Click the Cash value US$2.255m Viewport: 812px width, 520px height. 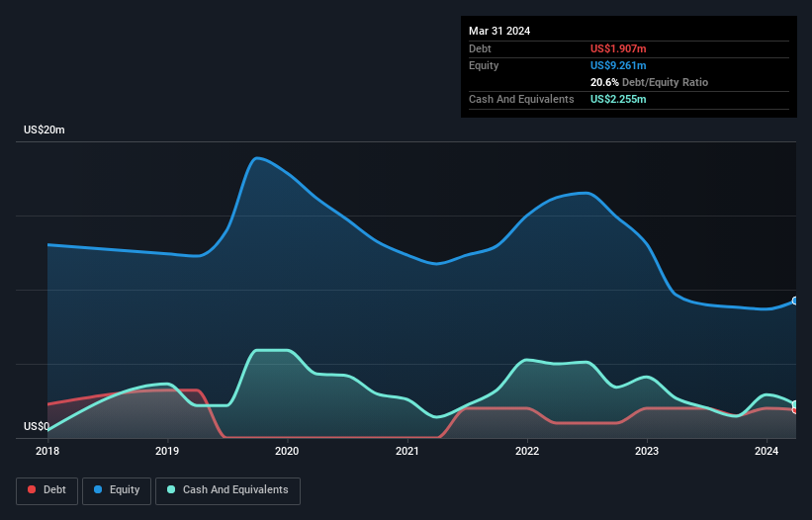coord(618,99)
